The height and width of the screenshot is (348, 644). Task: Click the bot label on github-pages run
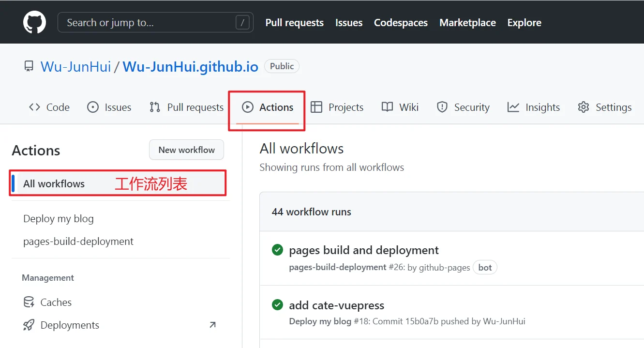[x=485, y=267]
